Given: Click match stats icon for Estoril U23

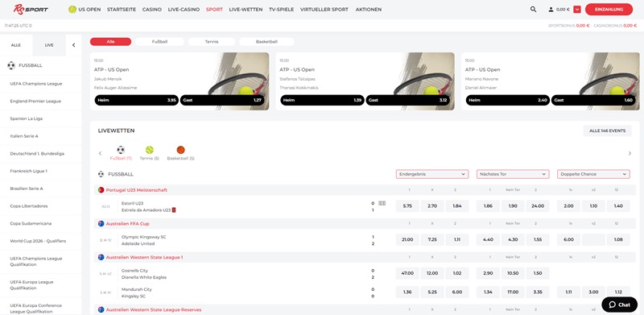Looking at the screenshot, I should click(x=382, y=203).
